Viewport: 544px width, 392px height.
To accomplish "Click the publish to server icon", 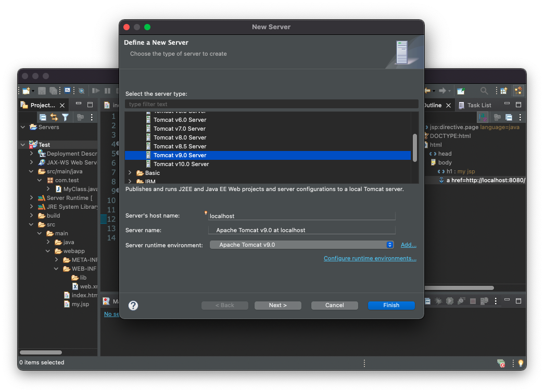I will click(484, 301).
